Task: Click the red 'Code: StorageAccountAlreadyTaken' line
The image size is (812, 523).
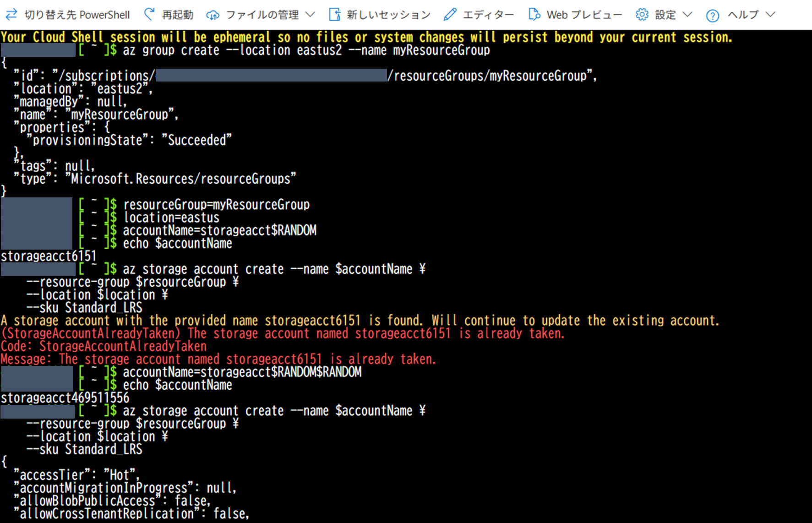Action: [104, 346]
